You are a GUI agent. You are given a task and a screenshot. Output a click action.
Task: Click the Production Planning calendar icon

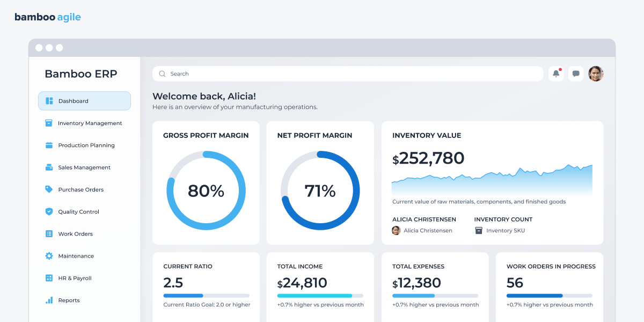click(49, 145)
